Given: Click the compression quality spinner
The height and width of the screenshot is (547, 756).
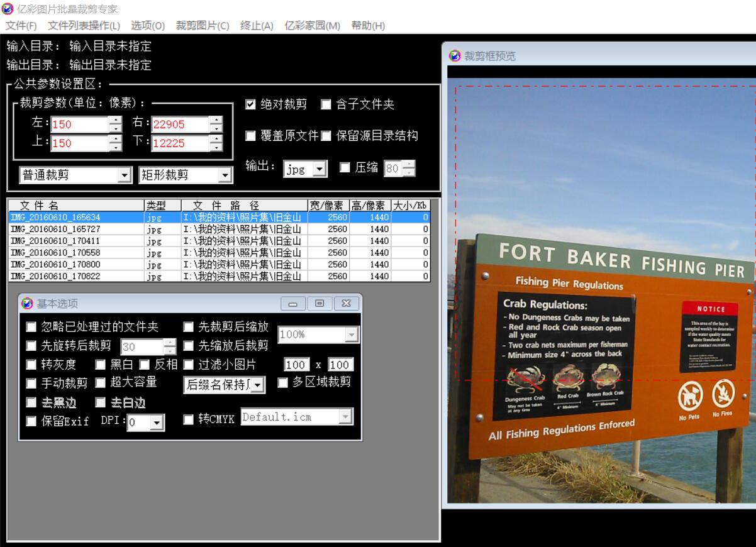Looking at the screenshot, I should [x=409, y=169].
